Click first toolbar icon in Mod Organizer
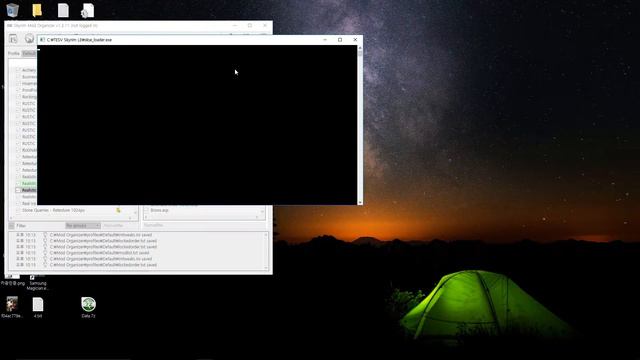 (x=13, y=39)
